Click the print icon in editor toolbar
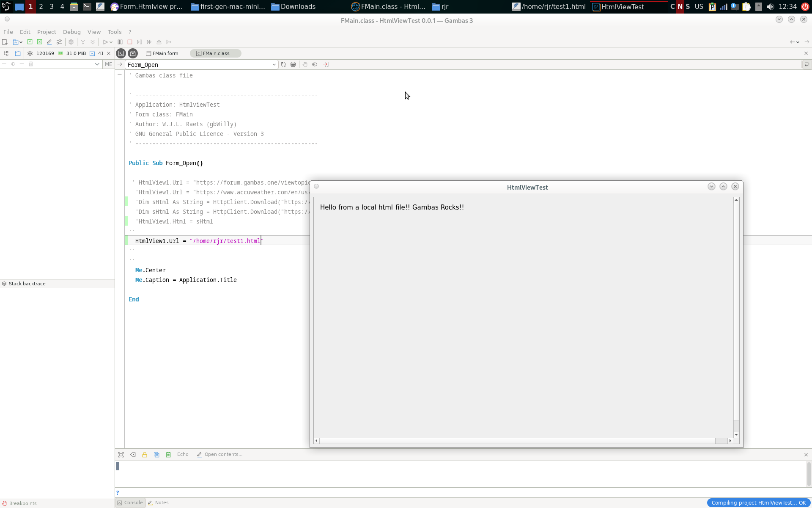 coord(293,64)
